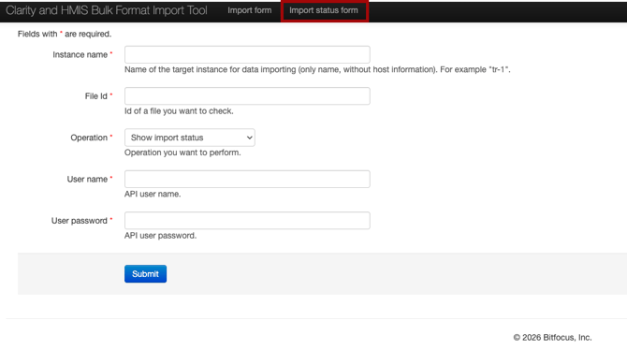Click the 'API user password.' hint text

click(160, 236)
